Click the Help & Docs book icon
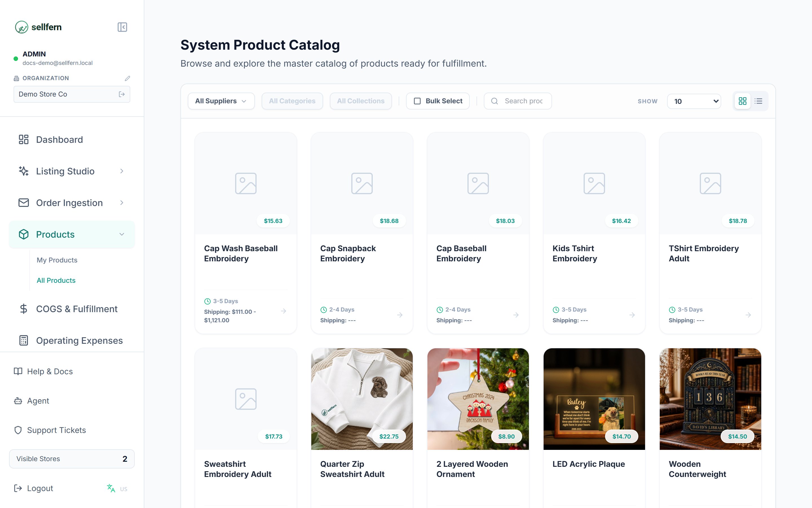812x508 pixels. click(18, 371)
